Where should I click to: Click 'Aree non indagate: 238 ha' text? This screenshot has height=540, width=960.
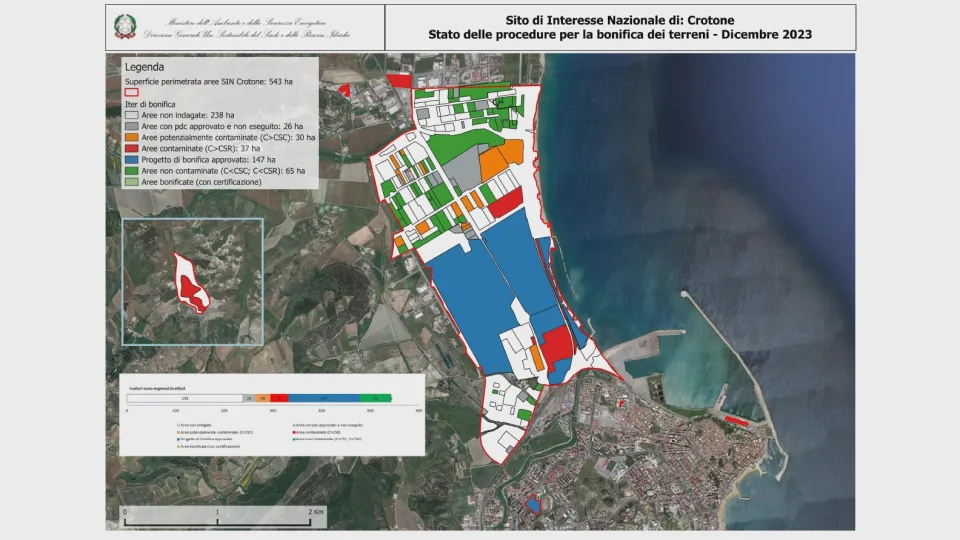pos(188,115)
